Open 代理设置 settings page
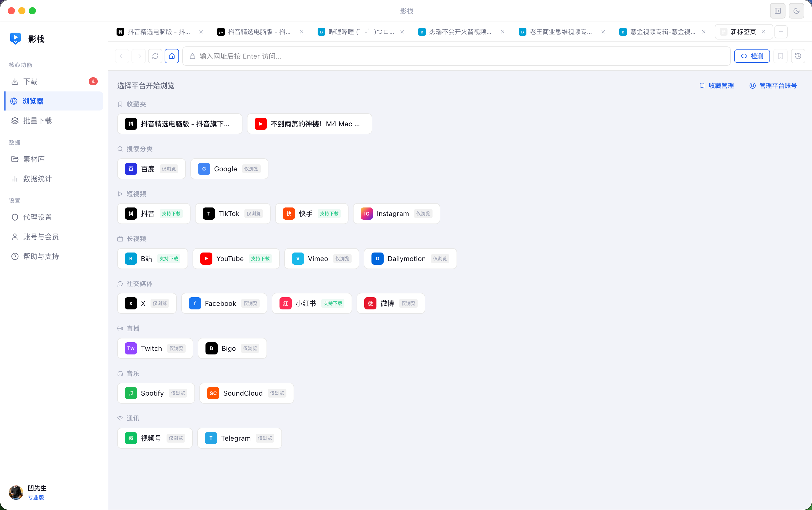 point(54,217)
